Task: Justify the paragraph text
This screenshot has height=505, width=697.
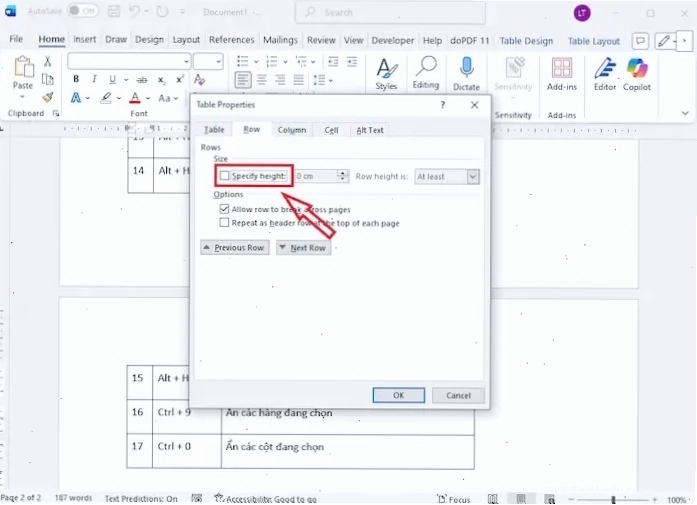Action: [298, 80]
